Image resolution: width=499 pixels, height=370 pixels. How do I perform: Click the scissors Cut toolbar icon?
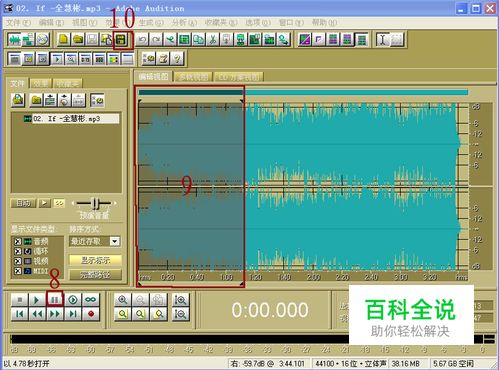[x=212, y=40]
